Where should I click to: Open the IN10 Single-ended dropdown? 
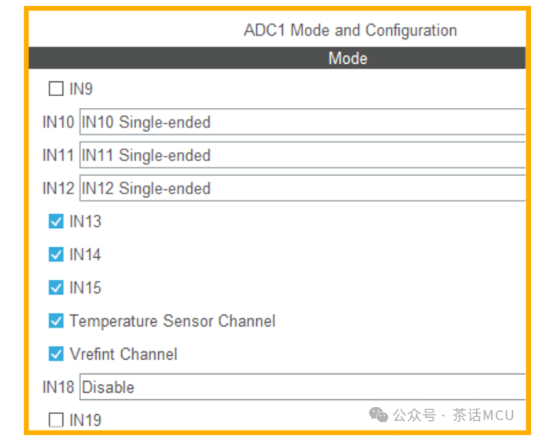(x=303, y=122)
